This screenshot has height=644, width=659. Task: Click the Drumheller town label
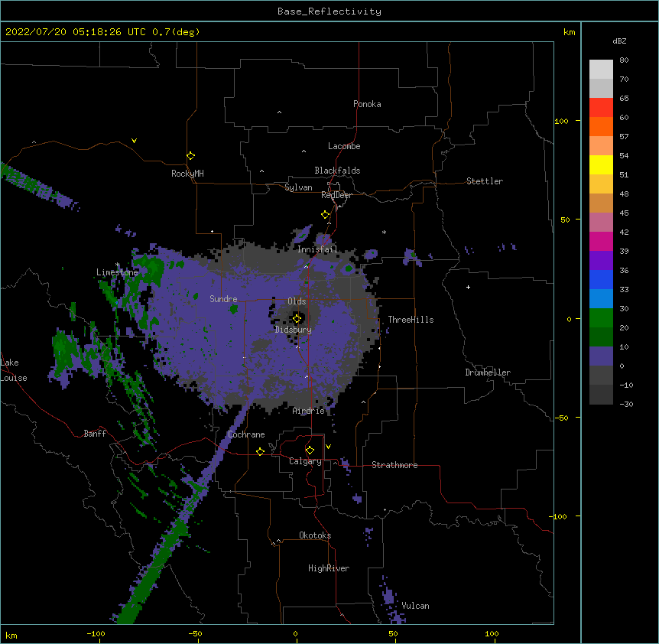coord(488,372)
